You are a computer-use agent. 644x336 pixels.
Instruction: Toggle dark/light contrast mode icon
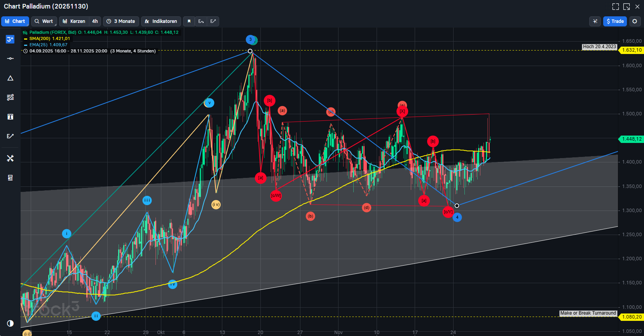pyautogui.click(x=10, y=323)
